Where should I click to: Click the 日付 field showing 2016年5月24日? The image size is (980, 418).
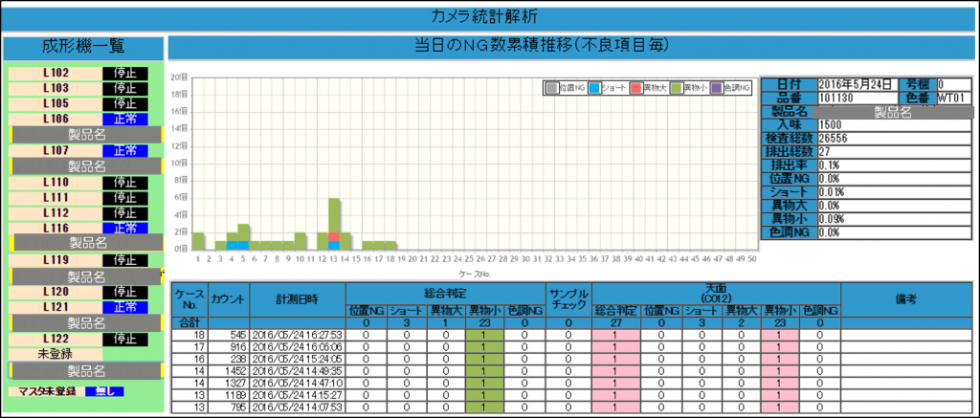(857, 84)
